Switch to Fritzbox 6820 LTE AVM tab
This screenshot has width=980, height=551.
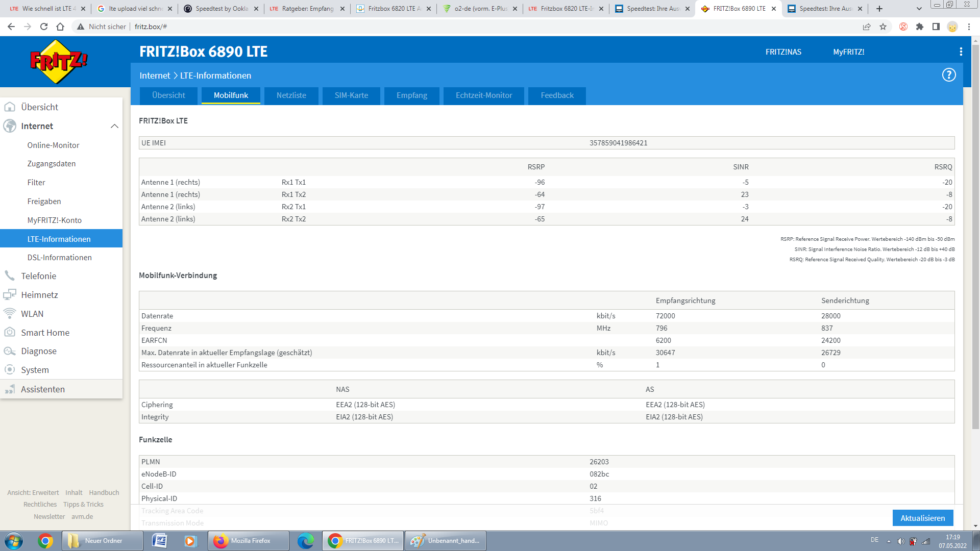coord(394,9)
